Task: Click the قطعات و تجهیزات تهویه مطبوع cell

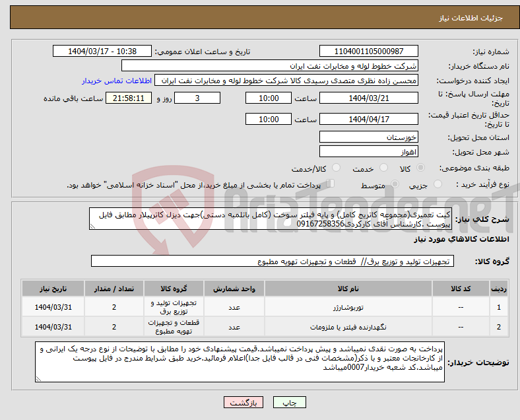Action: [x=174, y=327]
